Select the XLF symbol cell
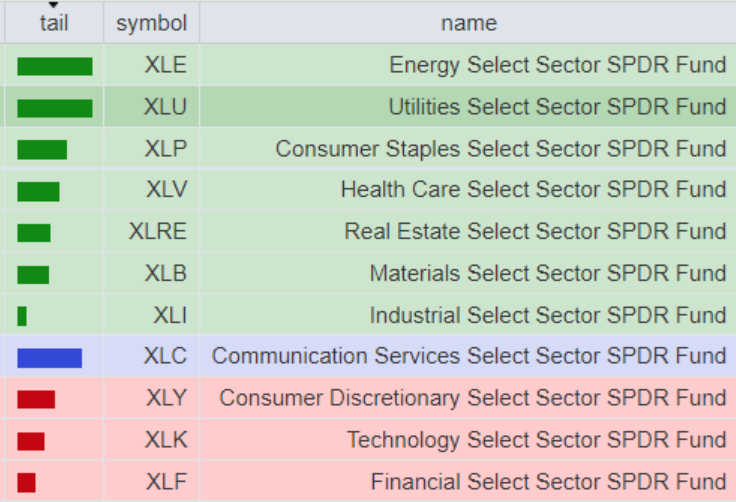 pyautogui.click(x=166, y=482)
